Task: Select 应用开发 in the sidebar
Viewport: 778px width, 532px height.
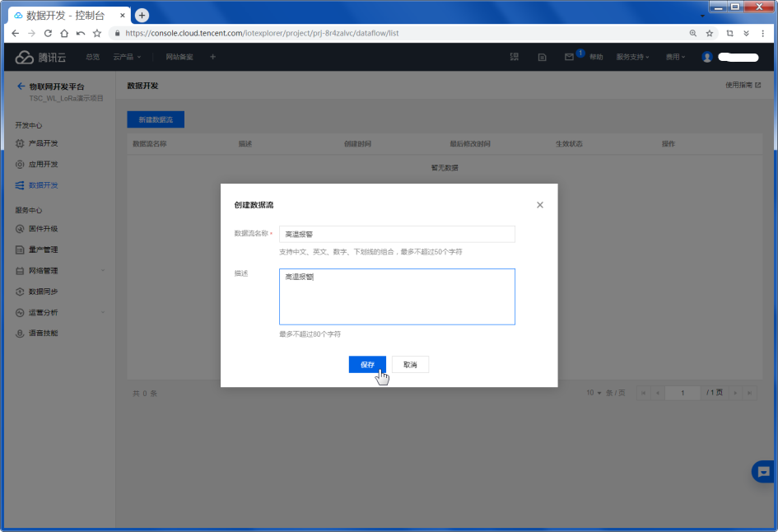Action: [x=43, y=164]
